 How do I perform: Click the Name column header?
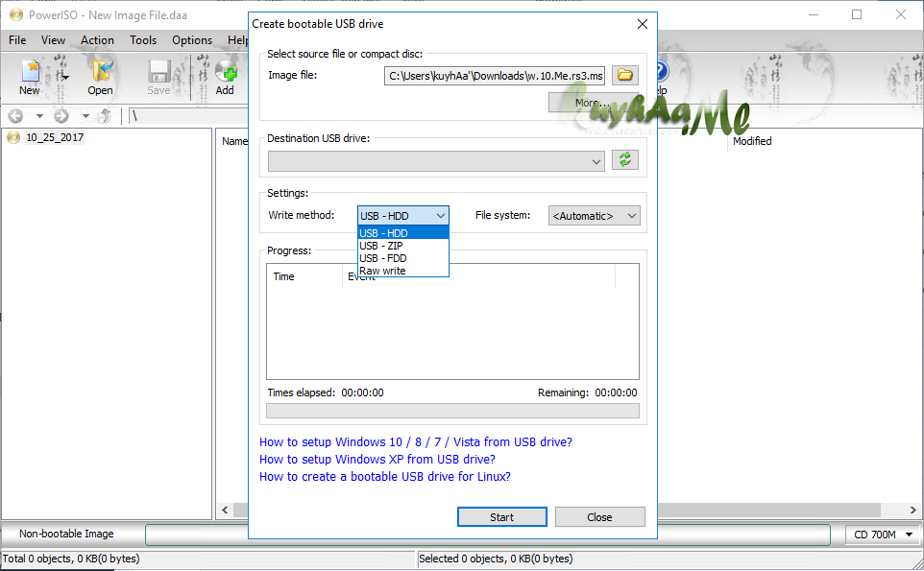coord(234,141)
